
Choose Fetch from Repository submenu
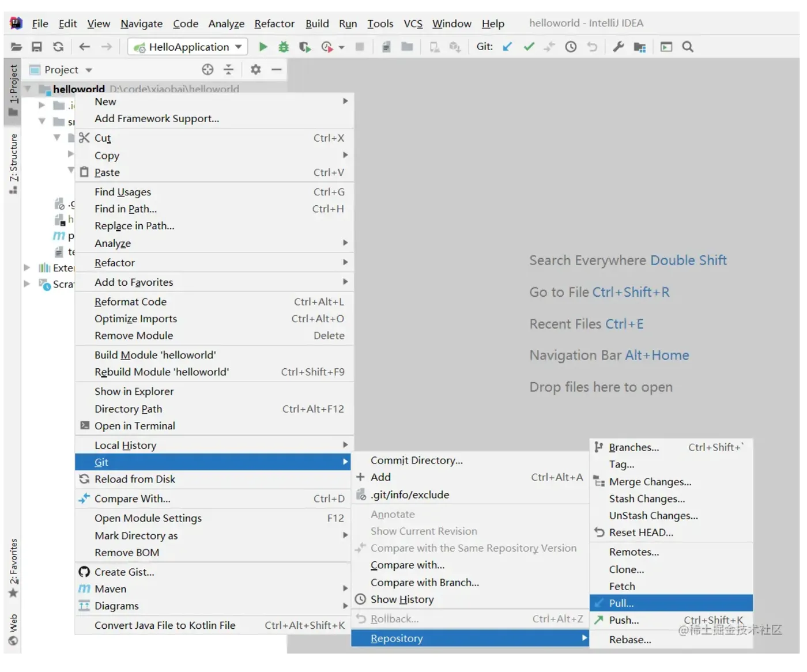(x=672, y=586)
